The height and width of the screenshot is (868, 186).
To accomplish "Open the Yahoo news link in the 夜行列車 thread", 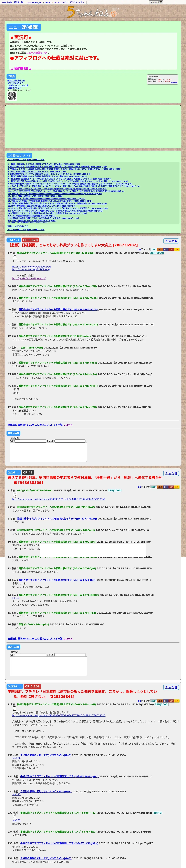I will tap(59, 499).
